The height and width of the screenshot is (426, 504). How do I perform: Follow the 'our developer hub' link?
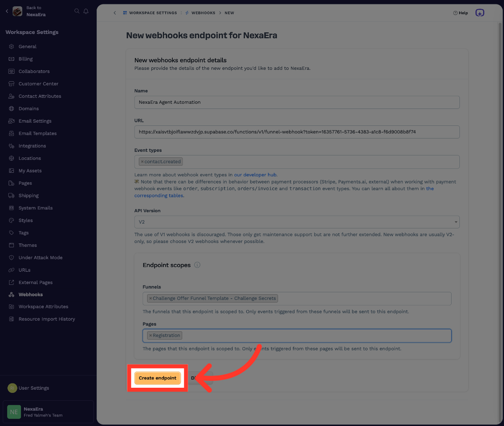(x=255, y=175)
